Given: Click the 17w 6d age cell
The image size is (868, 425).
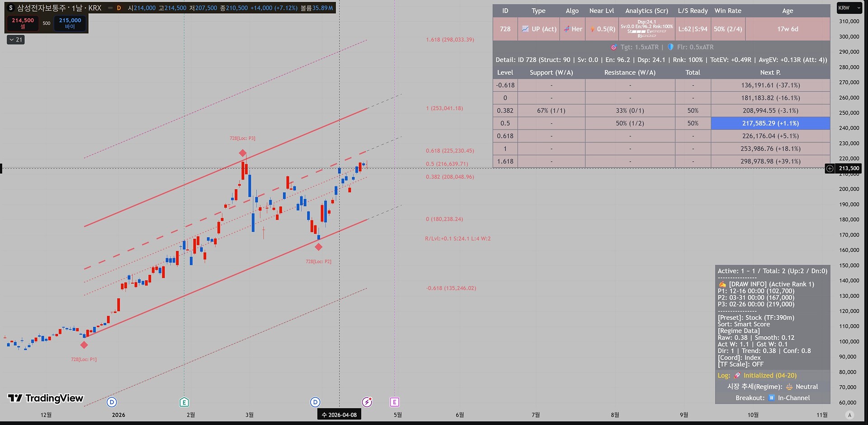Looking at the screenshot, I should (x=788, y=29).
